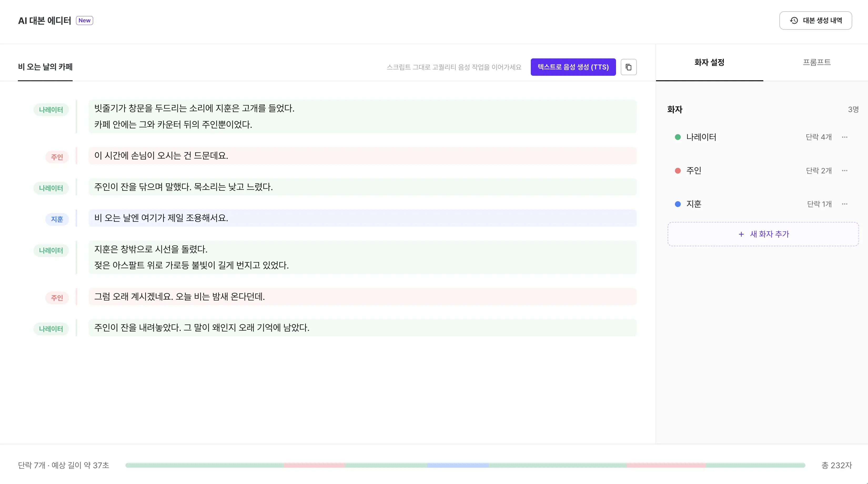868x484 pixels.
Task: Click the green dot beside 나레이터
Action: (678, 137)
